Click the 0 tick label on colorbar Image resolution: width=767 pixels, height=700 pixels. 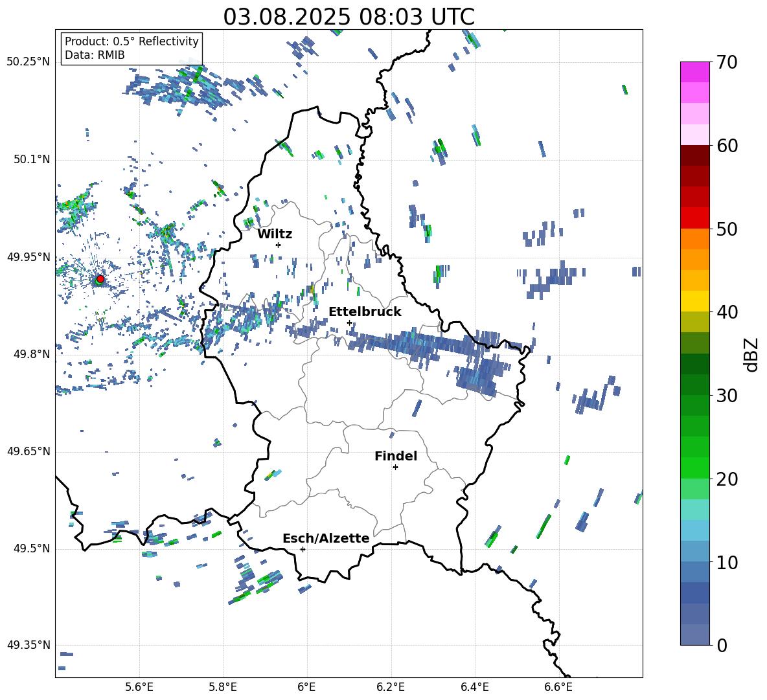(x=722, y=646)
